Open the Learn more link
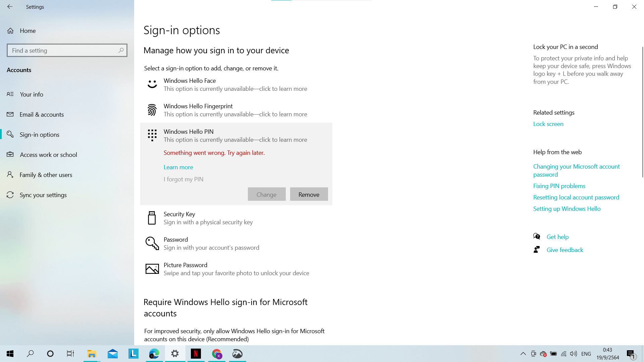The image size is (644, 362). (x=178, y=167)
